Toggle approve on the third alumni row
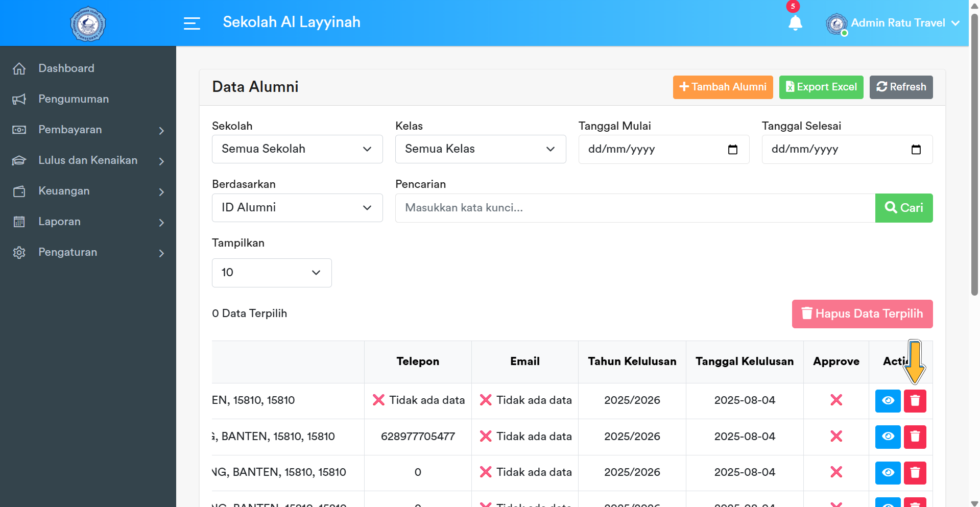980x507 pixels. point(836,472)
